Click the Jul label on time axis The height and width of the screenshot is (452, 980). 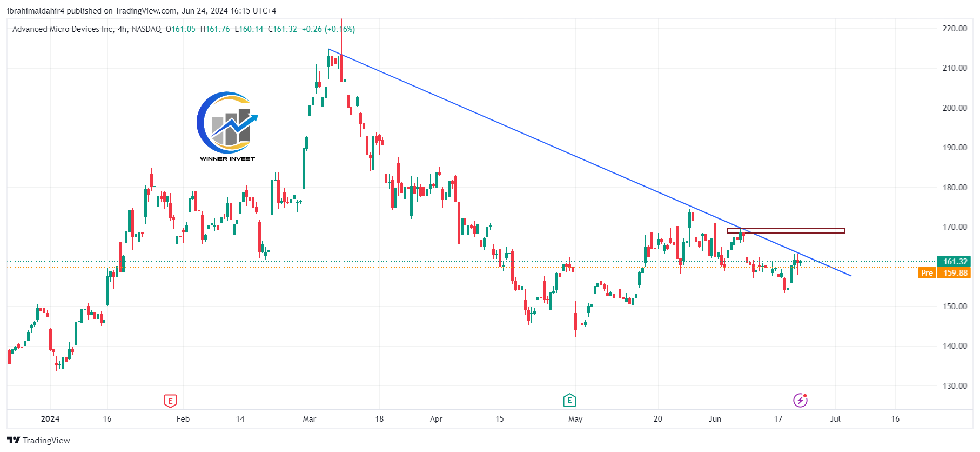pos(835,419)
